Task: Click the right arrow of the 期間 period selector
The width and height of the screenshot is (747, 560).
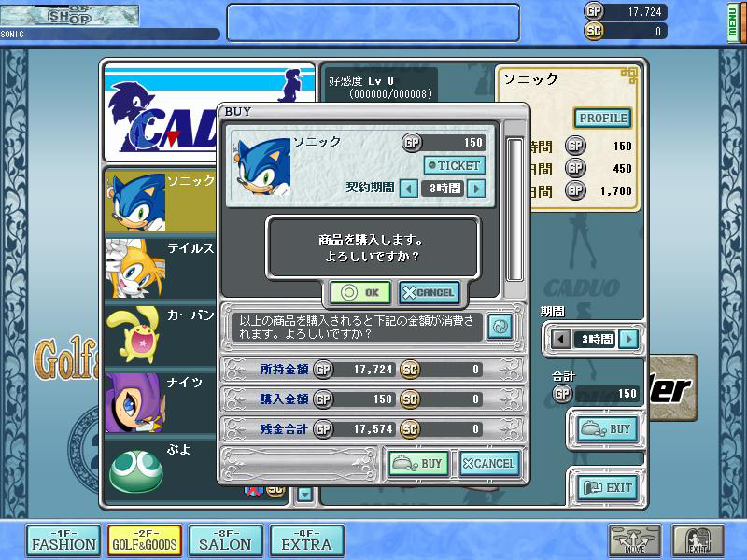Action: click(x=628, y=339)
